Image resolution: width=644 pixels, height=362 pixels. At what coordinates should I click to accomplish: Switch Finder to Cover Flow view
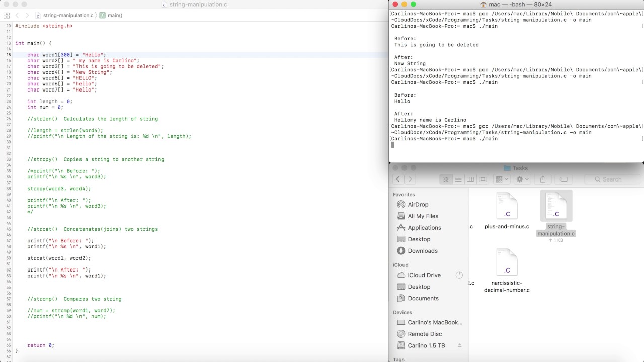(483, 179)
